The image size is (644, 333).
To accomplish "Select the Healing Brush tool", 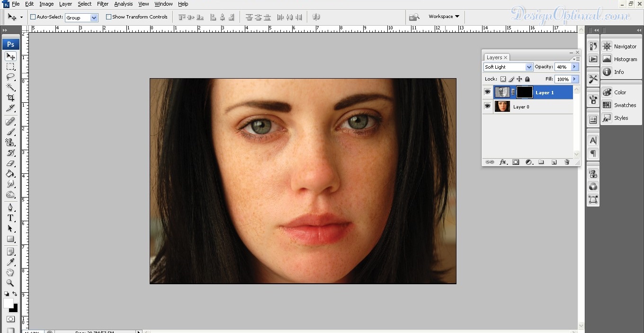I will 10,121.
